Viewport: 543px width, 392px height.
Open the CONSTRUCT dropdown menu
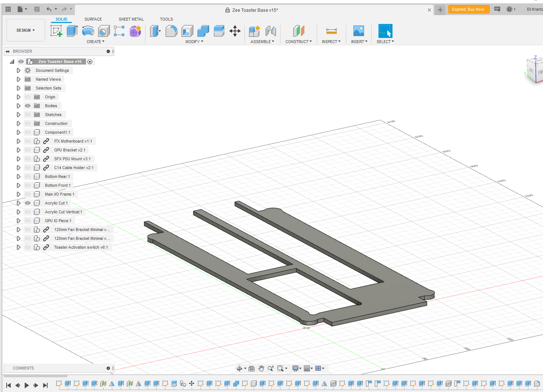point(298,42)
